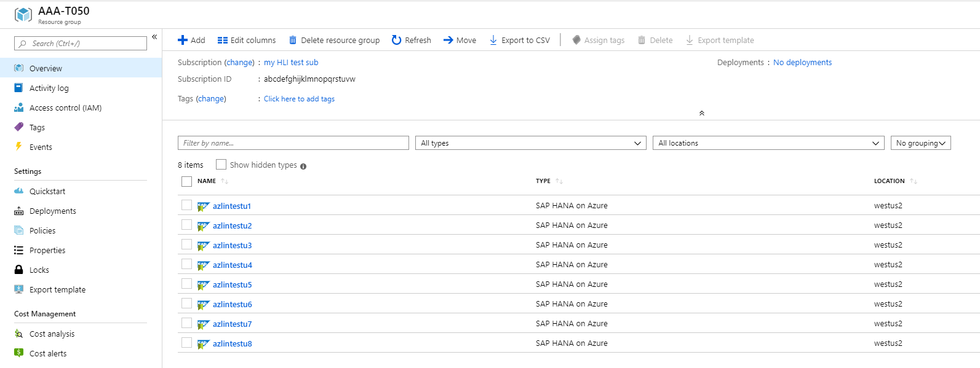Focus the Filter by name field
The image size is (980, 368).
293,143
